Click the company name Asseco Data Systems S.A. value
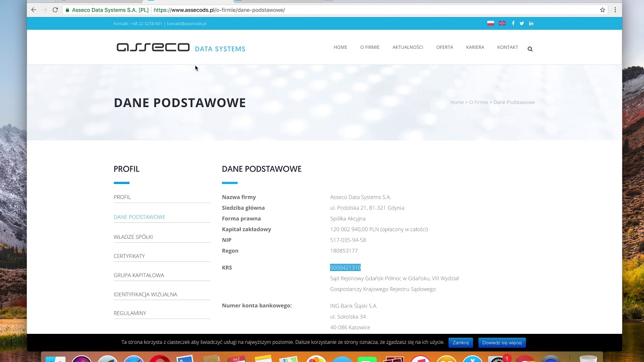The image size is (644, 362). tap(360, 197)
